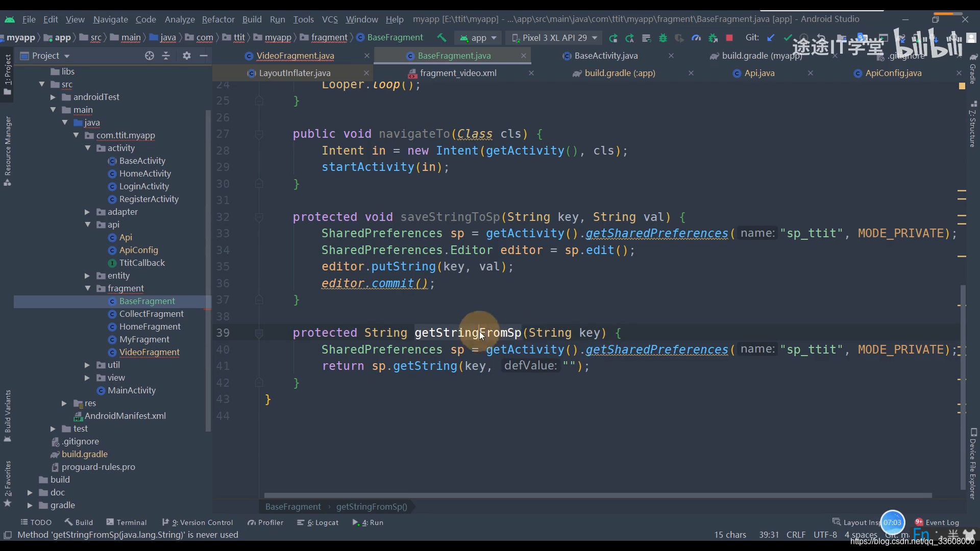Click the UTF-8 encoding status widget

(x=825, y=535)
